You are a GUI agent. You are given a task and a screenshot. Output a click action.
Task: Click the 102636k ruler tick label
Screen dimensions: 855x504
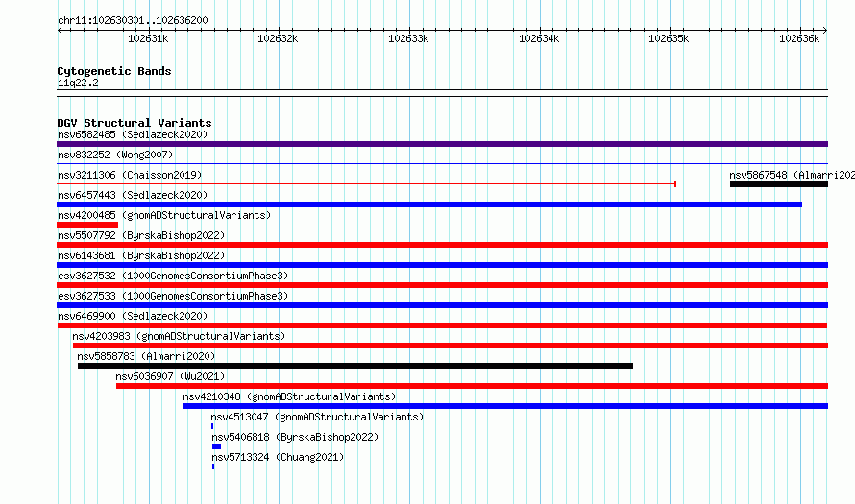(x=799, y=38)
